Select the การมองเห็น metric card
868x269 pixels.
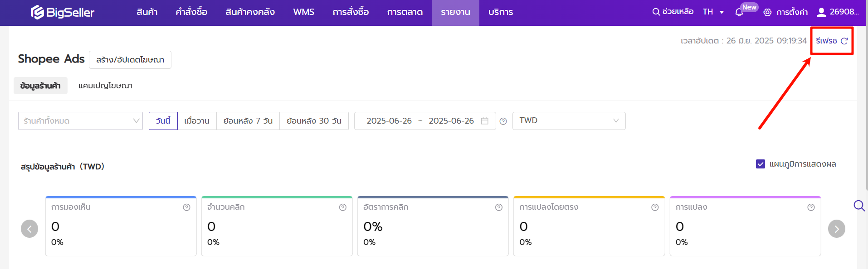pyautogui.click(x=121, y=226)
